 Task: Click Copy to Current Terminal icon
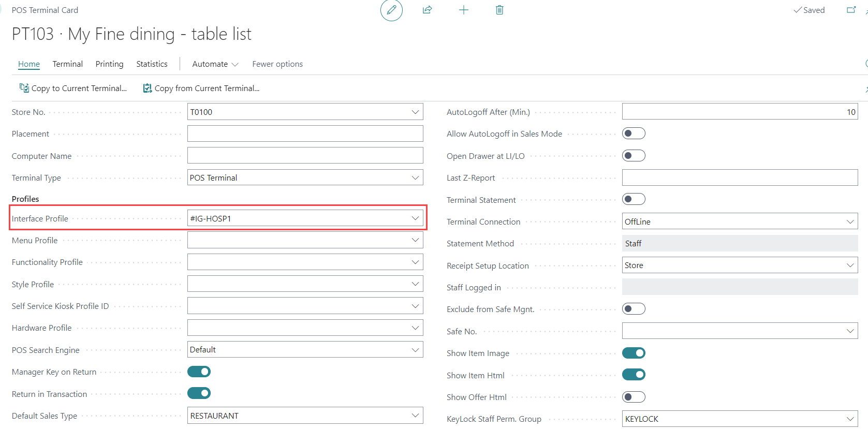(x=24, y=88)
